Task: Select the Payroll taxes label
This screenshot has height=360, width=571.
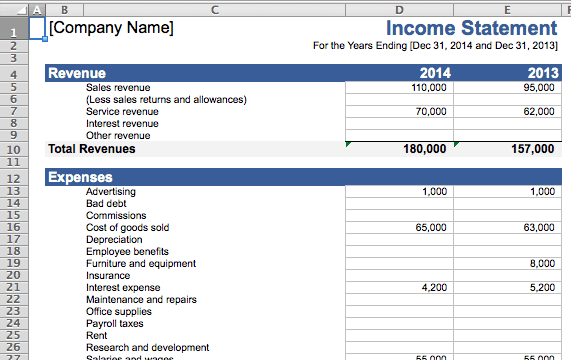Action: click(115, 324)
